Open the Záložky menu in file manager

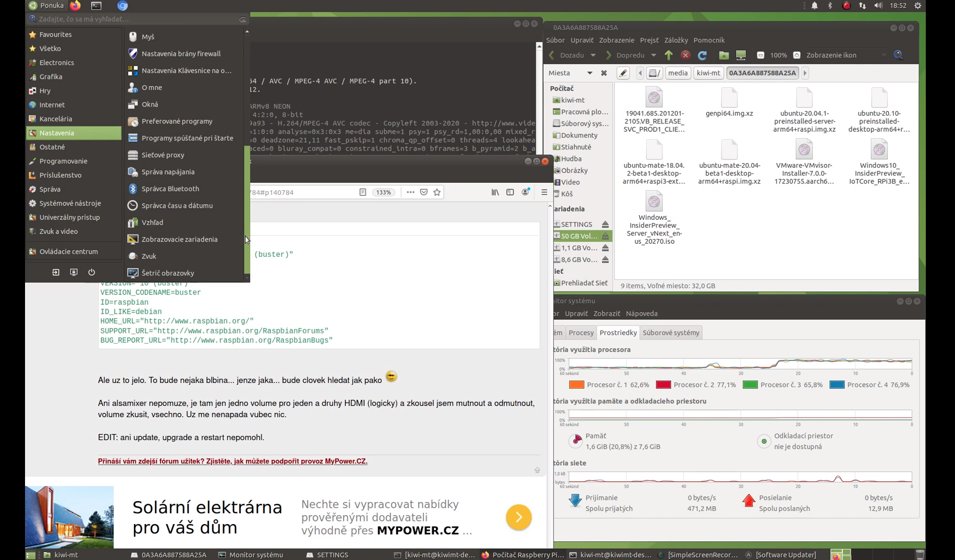676,40
